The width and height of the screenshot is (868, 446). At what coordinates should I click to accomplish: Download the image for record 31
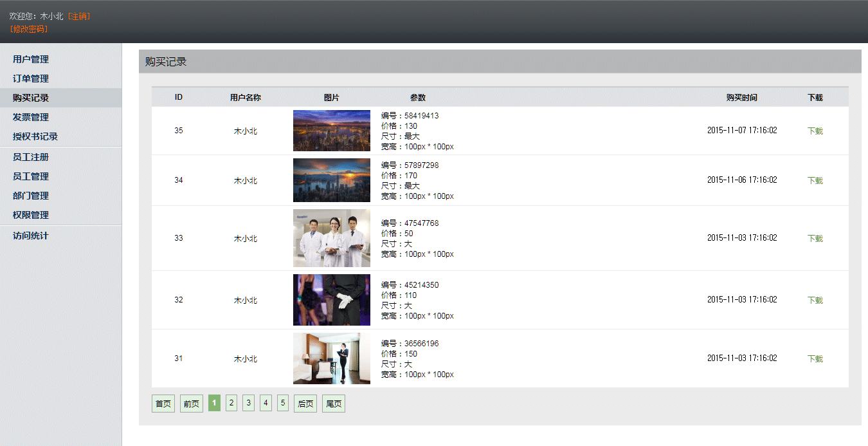point(815,358)
